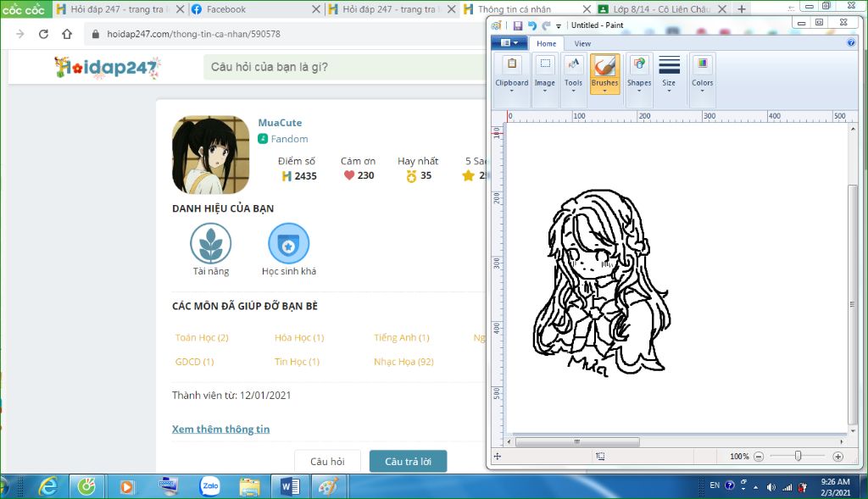The width and height of the screenshot is (868, 499).
Task: Click the Cảm ơn heart icon
Action: pyautogui.click(x=348, y=175)
